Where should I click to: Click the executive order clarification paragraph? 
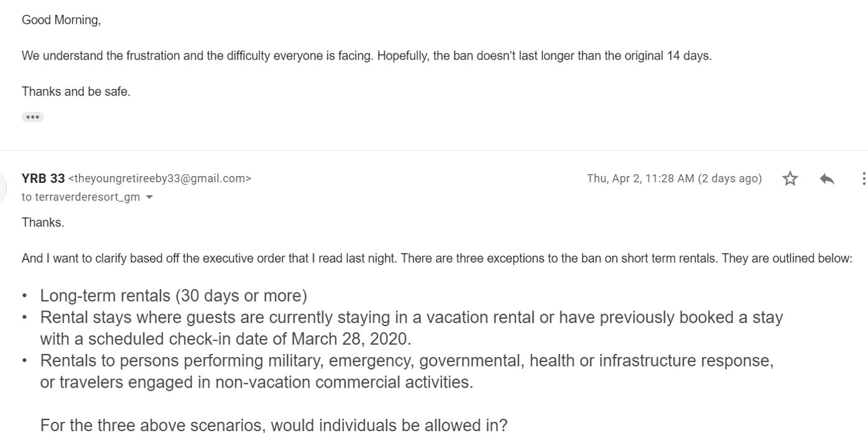coord(436,258)
